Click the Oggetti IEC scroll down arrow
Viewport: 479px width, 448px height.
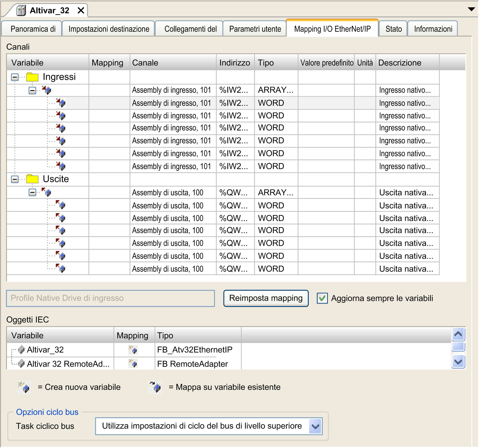458,362
